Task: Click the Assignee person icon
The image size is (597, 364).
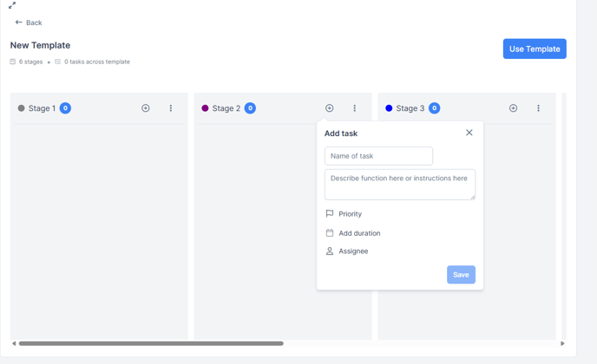Action: [x=330, y=251]
